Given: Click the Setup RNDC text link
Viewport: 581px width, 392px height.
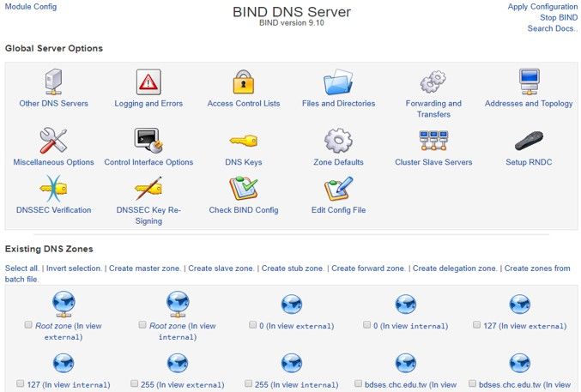Looking at the screenshot, I should pos(529,162).
